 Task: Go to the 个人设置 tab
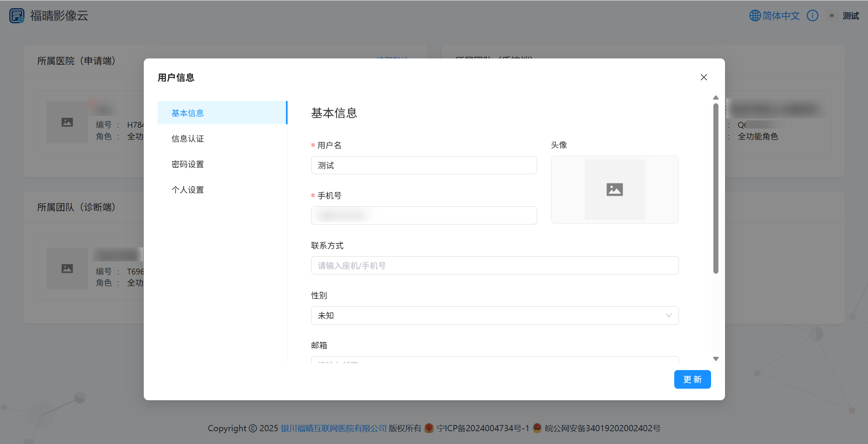pyautogui.click(x=188, y=190)
